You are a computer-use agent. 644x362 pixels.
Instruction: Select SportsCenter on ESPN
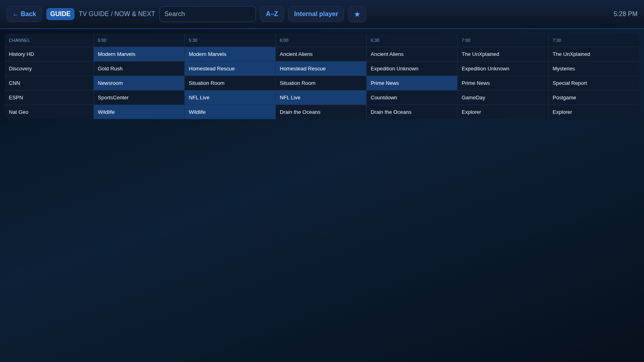point(139,98)
